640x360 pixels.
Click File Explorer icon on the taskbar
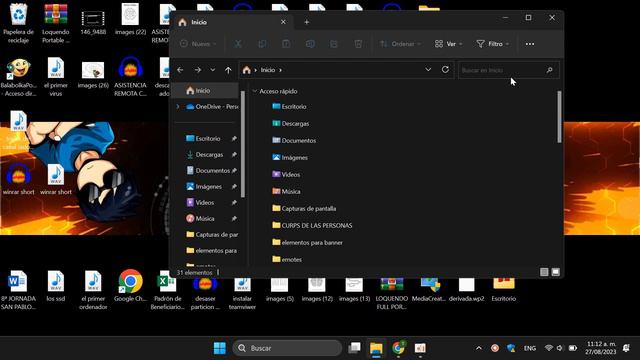click(376, 348)
